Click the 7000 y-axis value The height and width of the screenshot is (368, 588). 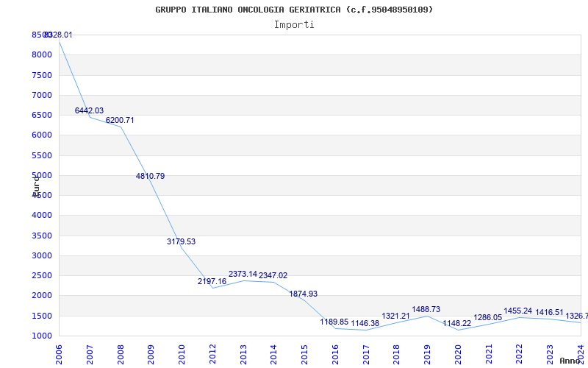click(42, 95)
